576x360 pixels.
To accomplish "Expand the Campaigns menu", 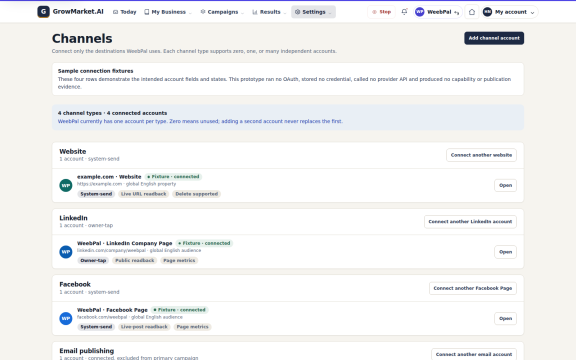I will pos(222,12).
